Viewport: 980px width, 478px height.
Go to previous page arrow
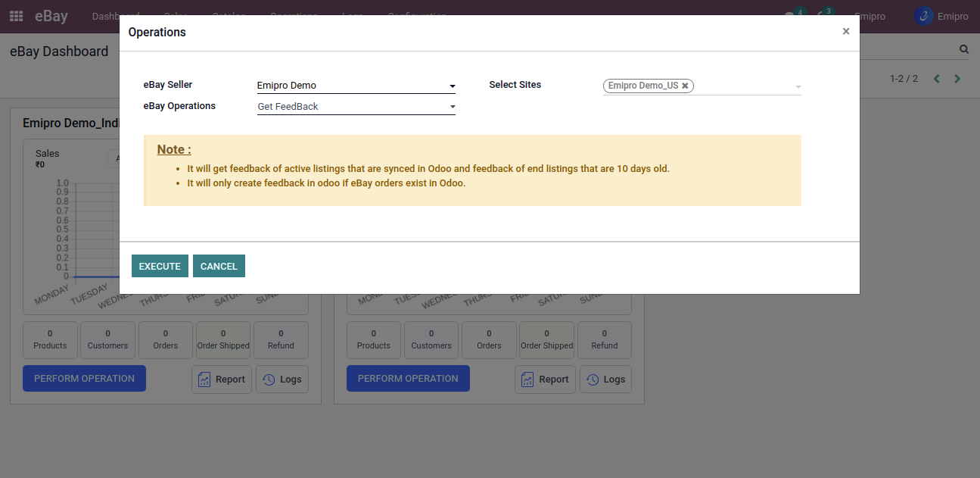(937, 79)
